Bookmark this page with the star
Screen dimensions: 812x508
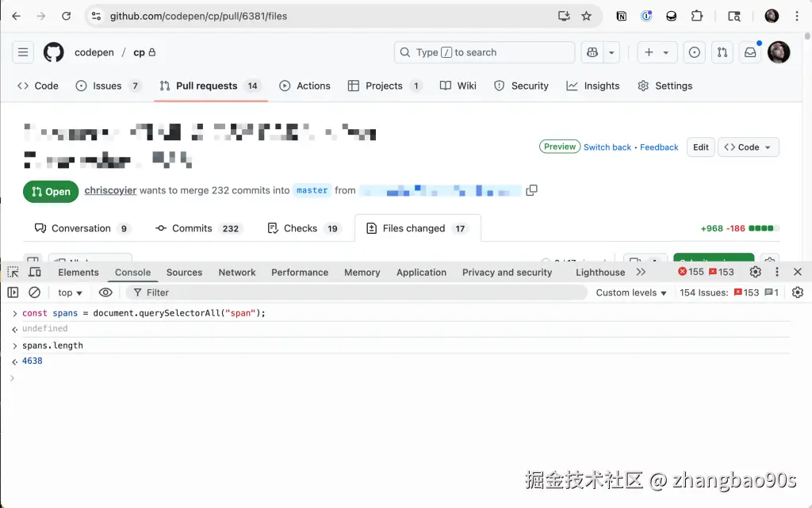click(x=586, y=16)
